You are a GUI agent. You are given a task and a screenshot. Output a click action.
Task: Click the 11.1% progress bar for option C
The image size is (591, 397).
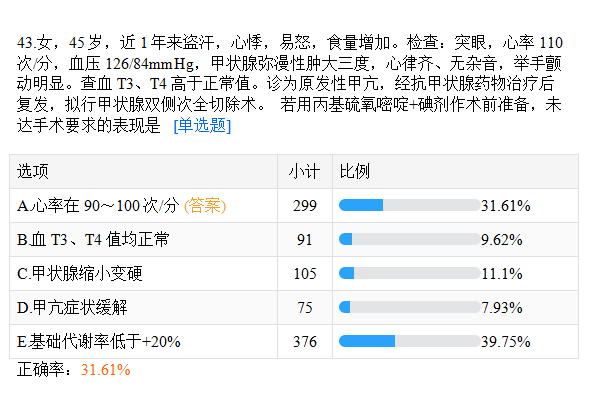pyautogui.click(x=410, y=273)
